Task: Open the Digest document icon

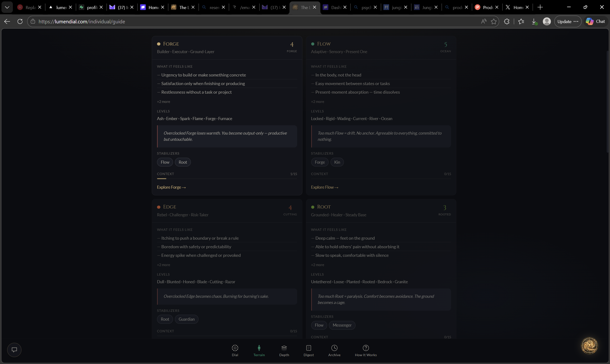Action: (308, 348)
